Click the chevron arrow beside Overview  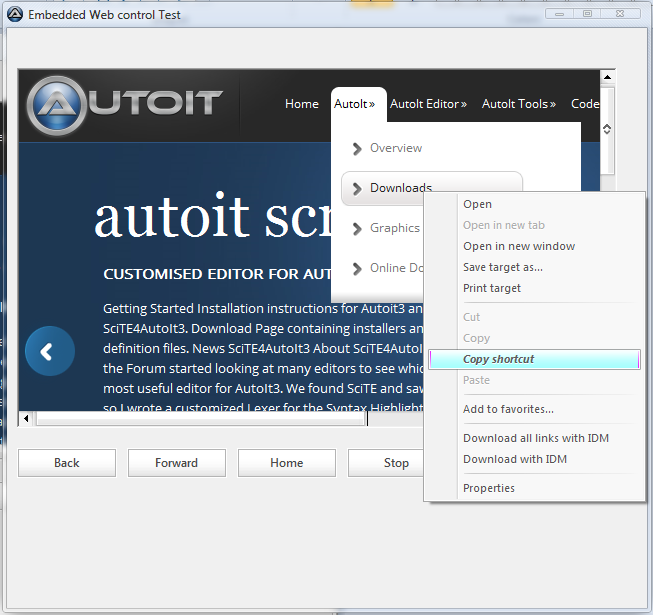click(357, 149)
